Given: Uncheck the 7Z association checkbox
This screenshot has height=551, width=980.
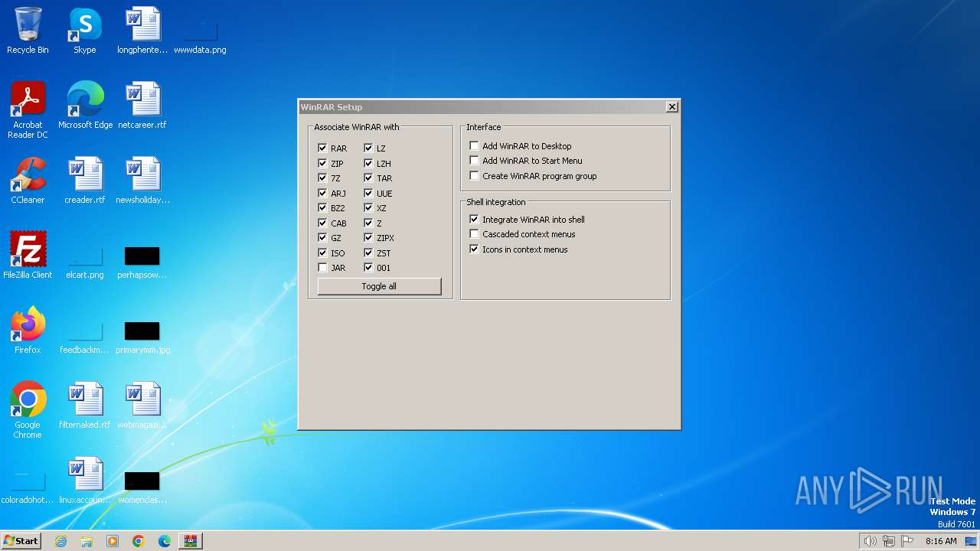Looking at the screenshot, I should [x=322, y=178].
